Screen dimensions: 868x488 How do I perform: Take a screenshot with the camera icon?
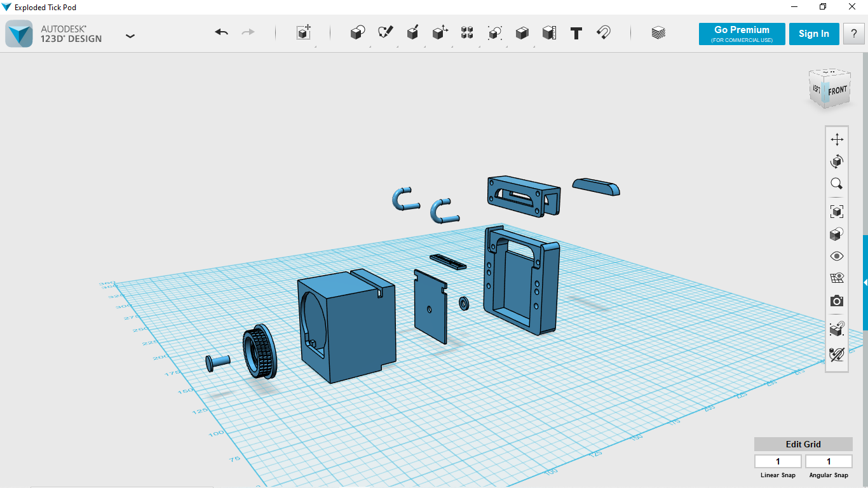click(x=837, y=301)
